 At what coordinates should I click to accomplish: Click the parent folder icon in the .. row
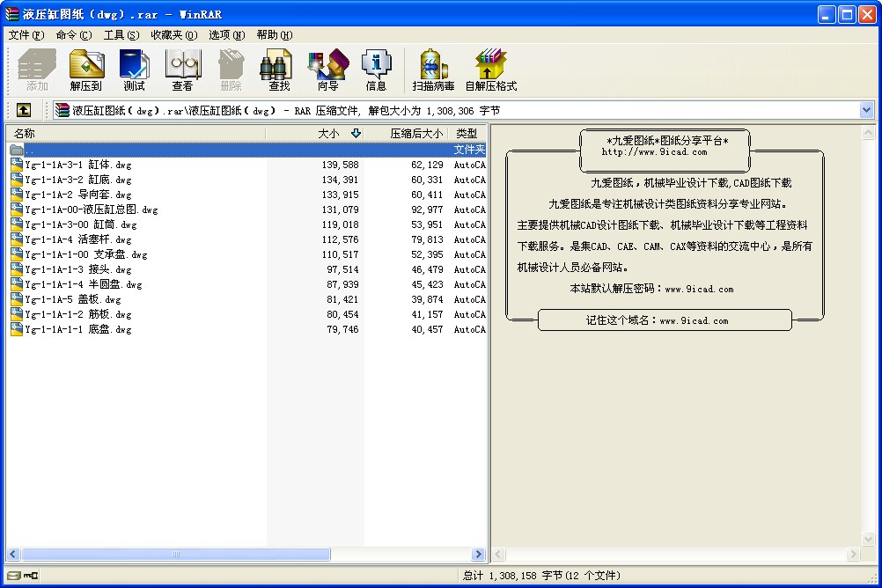pyautogui.click(x=17, y=150)
